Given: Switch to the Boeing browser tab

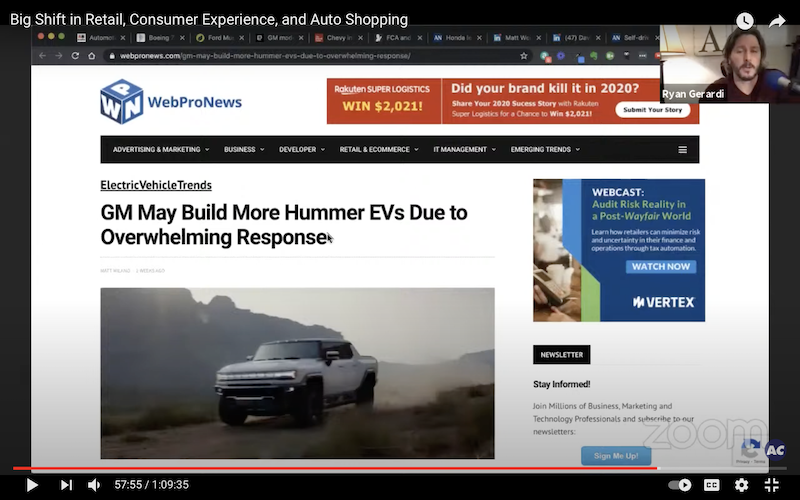Looking at the screenshot, I should coord(161,38).
